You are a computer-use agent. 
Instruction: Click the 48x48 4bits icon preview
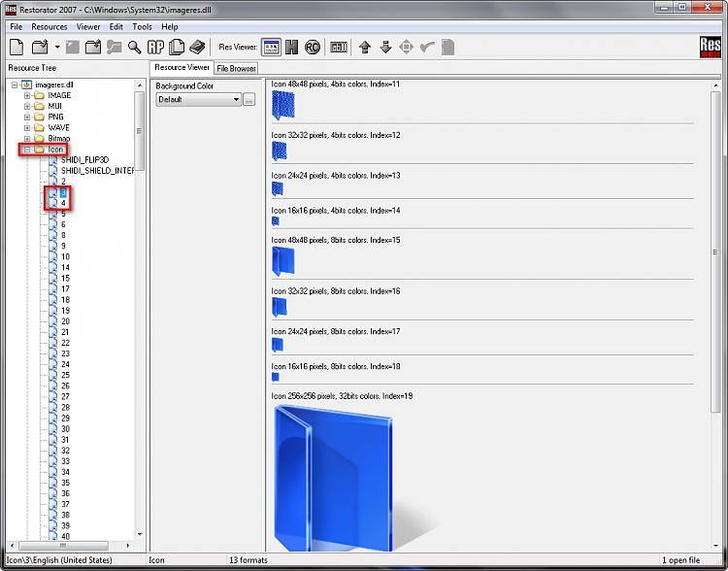pyautogui.click(x=283, y=105)
